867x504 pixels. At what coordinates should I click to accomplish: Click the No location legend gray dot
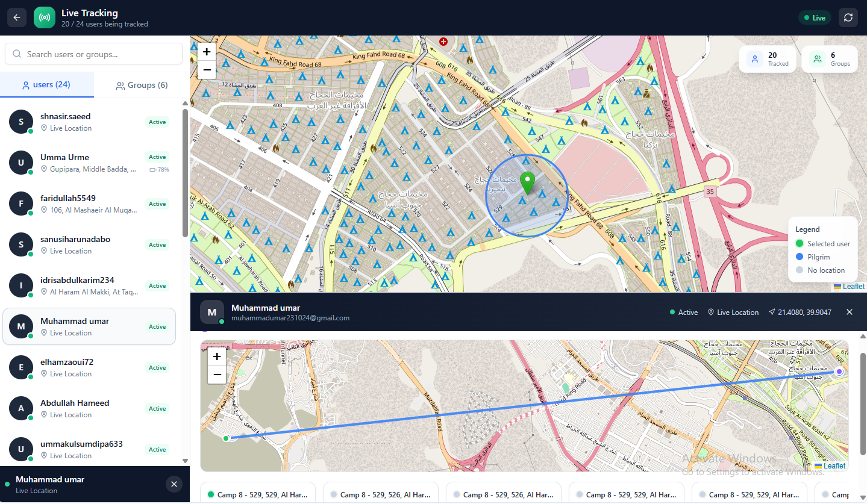click(x=800, y=270)
